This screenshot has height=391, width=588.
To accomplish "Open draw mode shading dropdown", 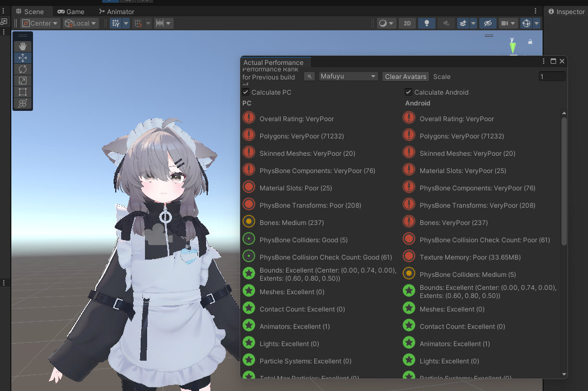I will (386, 23).
